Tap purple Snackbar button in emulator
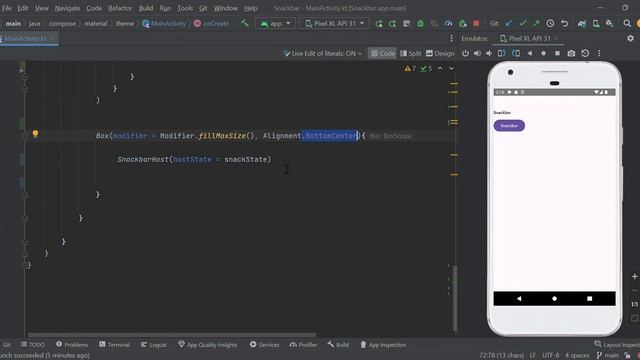The height and width of the screenshot is (360, 640). (x=509, y=126)
